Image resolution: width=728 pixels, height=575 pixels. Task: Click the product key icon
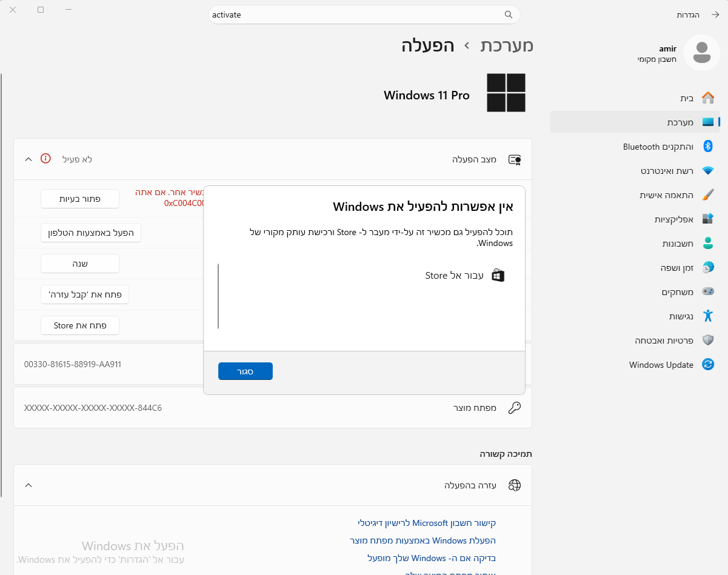515,408
